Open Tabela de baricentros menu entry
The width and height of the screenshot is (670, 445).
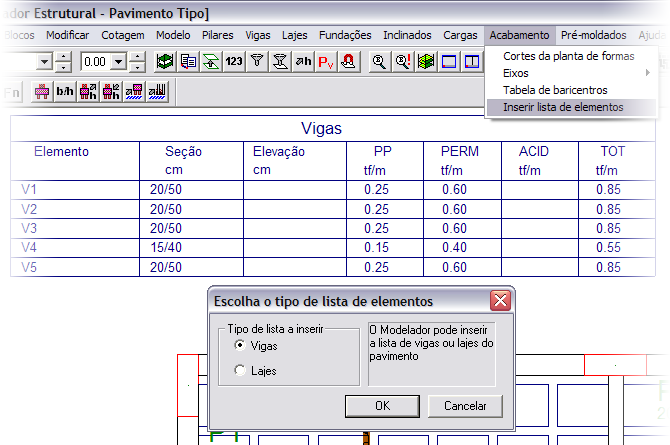pos(562,90)
